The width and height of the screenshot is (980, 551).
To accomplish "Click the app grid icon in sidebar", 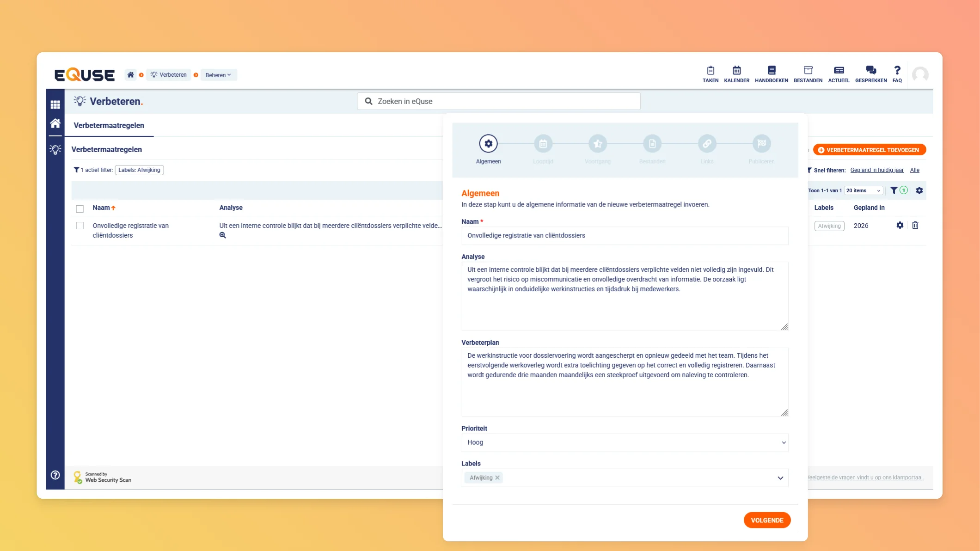I will click(x=55, y=104).
